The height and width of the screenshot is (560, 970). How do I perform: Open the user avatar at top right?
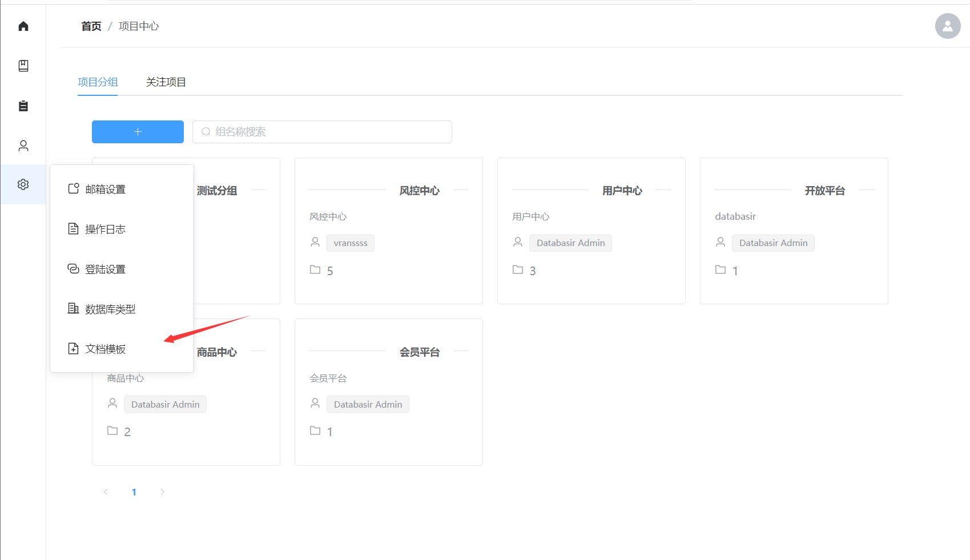(x=947, y=26)
